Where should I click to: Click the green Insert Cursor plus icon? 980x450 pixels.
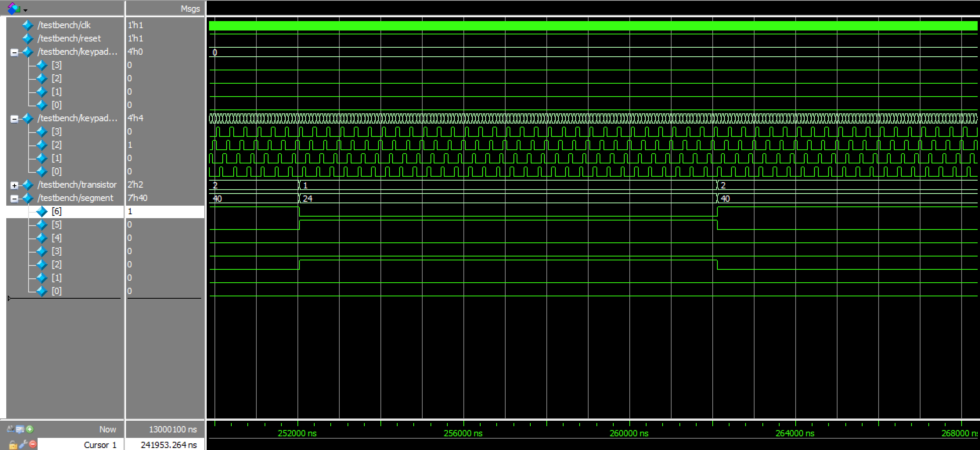tap(30, 429)
